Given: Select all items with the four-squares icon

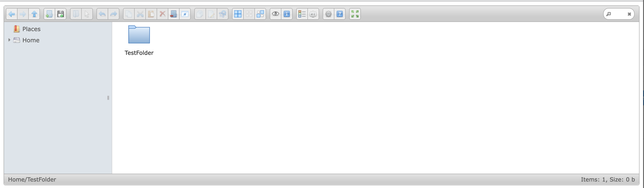Looking at the screenshot, I should click(238, 14).
